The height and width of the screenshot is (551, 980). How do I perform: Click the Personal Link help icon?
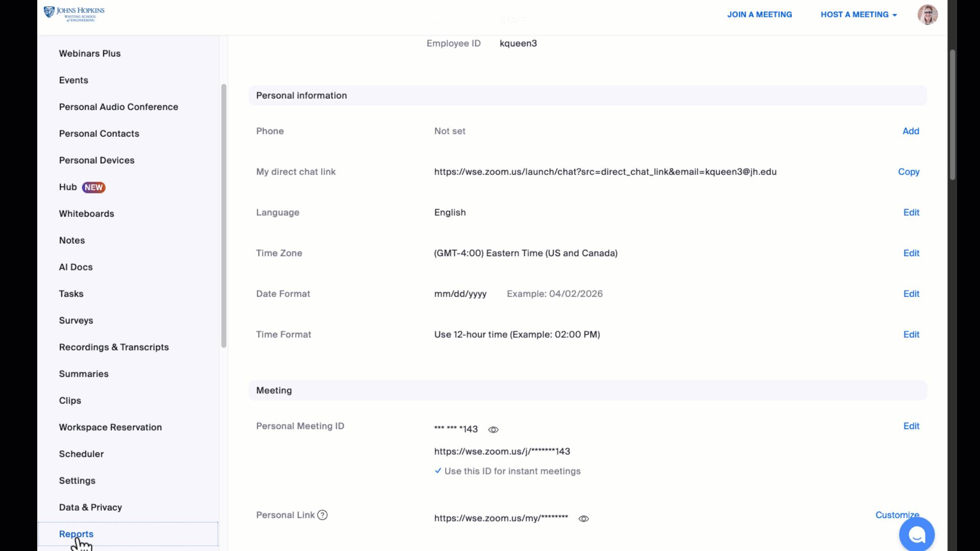[322, 515]
